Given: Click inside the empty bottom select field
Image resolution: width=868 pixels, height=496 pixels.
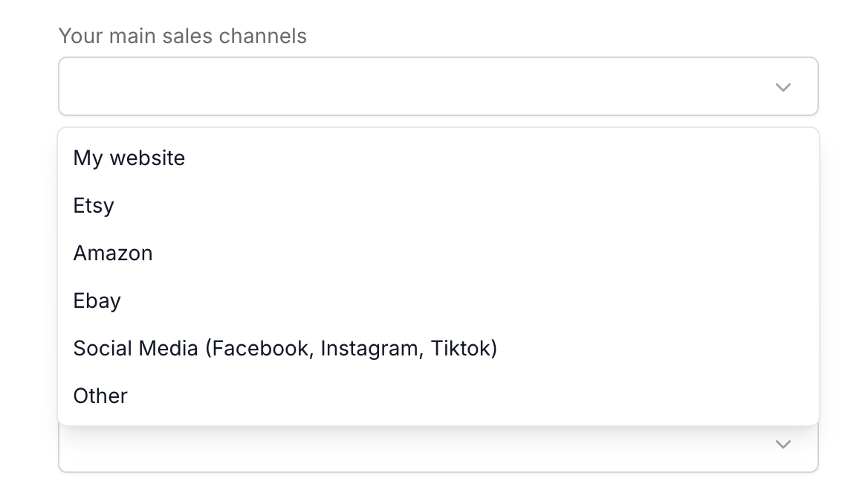Looking at the screenshot, I should 372,444.
